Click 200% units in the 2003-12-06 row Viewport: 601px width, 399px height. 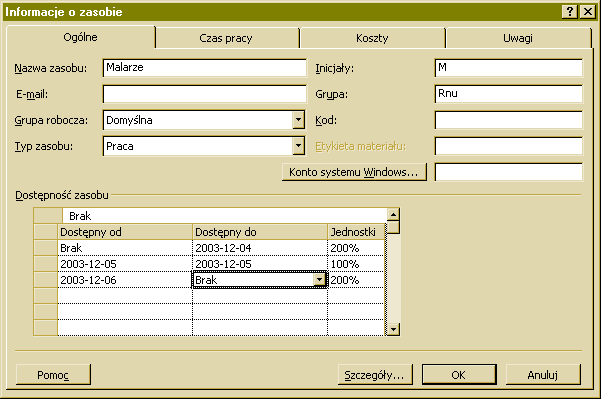pos(356,280)
